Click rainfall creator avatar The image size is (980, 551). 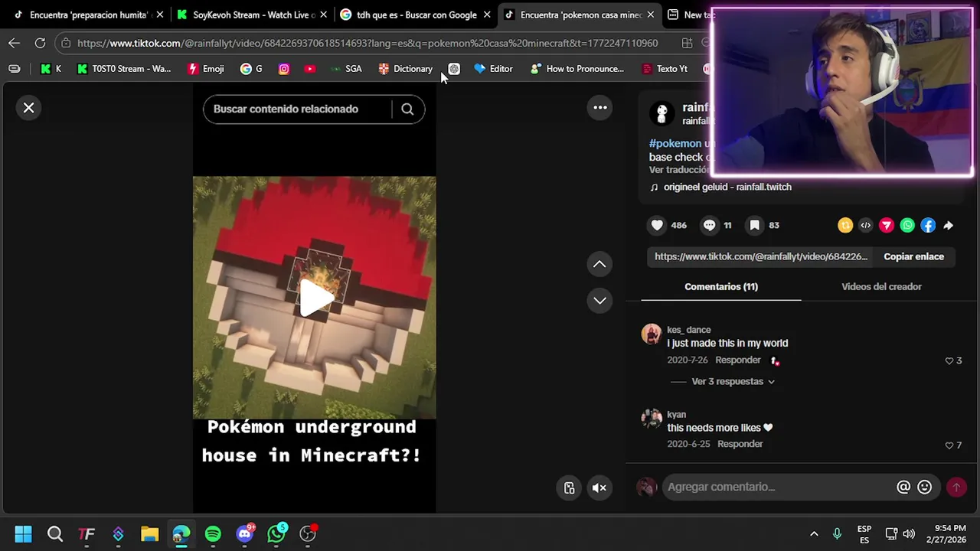click(x=661, y=113)
